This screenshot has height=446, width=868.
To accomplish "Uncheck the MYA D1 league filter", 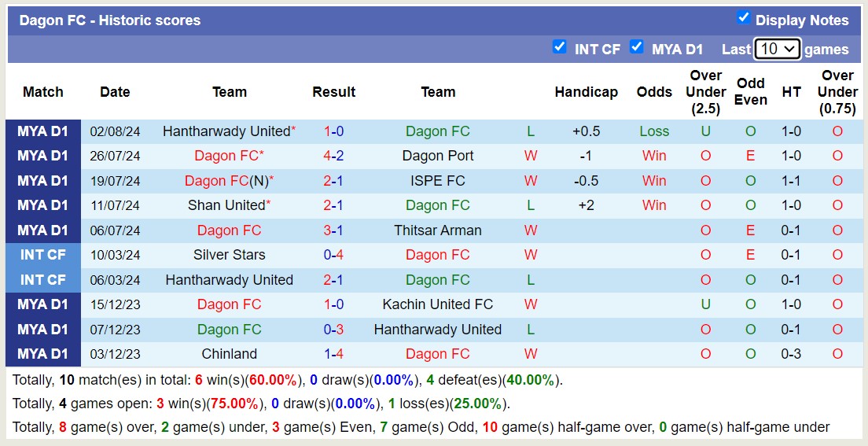I will coord(637,47).
